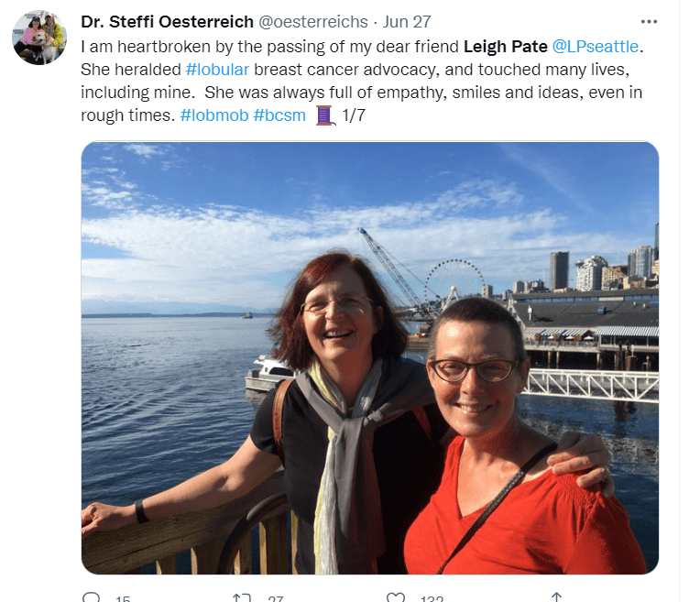This screenshot has height=602, width=700.
Task: Open the tweet by clicking its body text
Action: 362,81
